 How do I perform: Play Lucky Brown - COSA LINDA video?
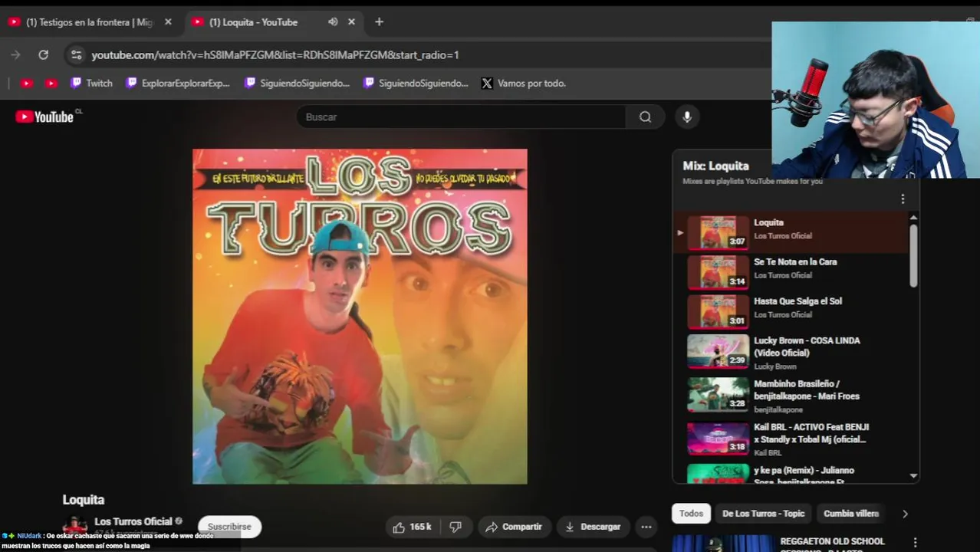click(x=791, y=353)
